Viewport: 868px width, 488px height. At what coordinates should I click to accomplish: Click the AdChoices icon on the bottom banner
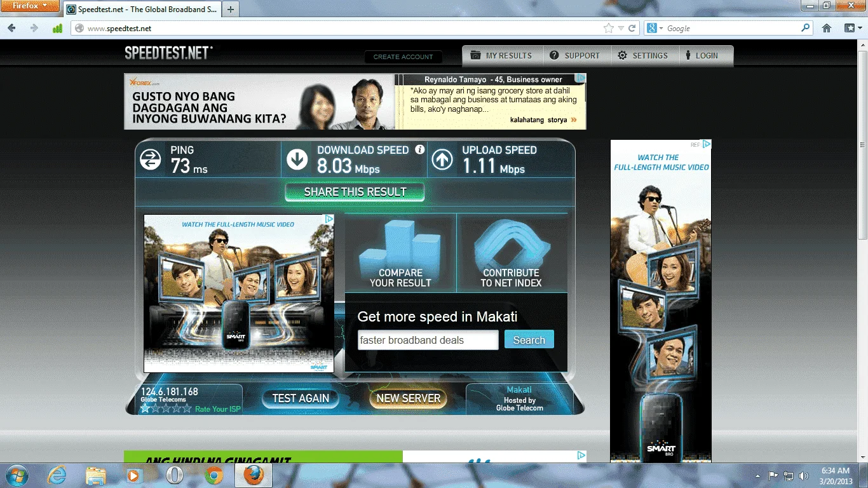(x=581, y=456)
